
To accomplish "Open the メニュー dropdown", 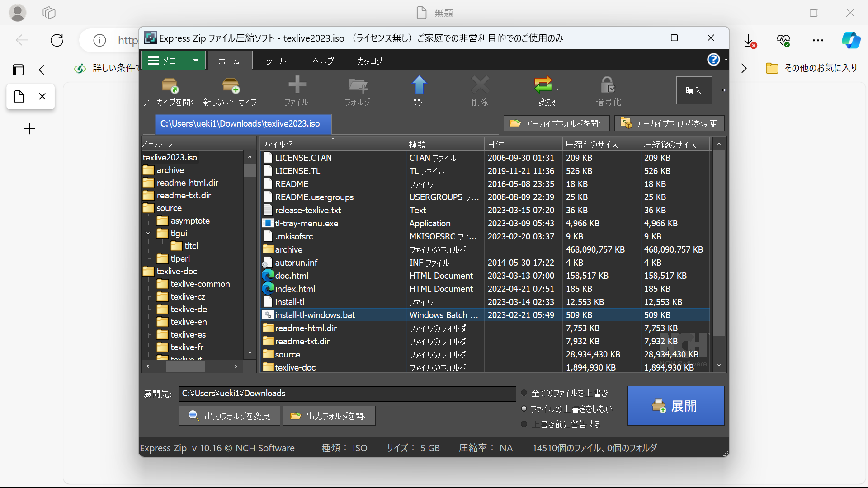I will [174, 60].
